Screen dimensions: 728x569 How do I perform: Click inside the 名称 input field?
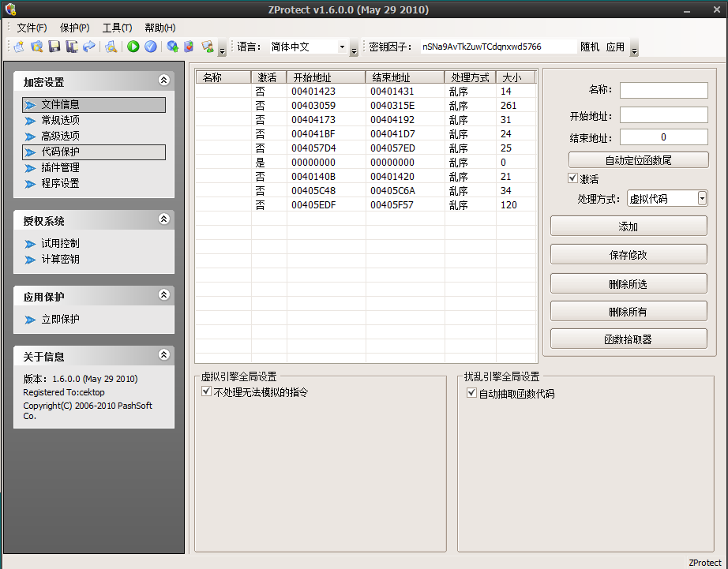point(663,89)
